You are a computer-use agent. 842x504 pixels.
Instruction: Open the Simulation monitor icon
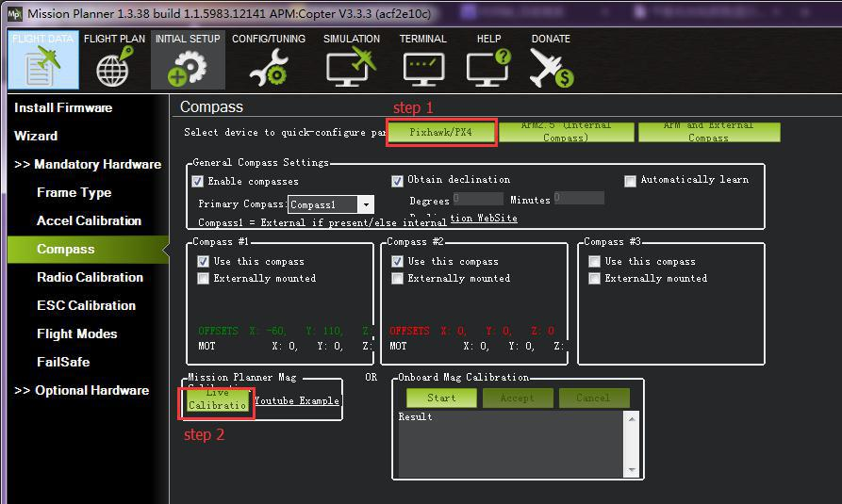pos(351,67)
